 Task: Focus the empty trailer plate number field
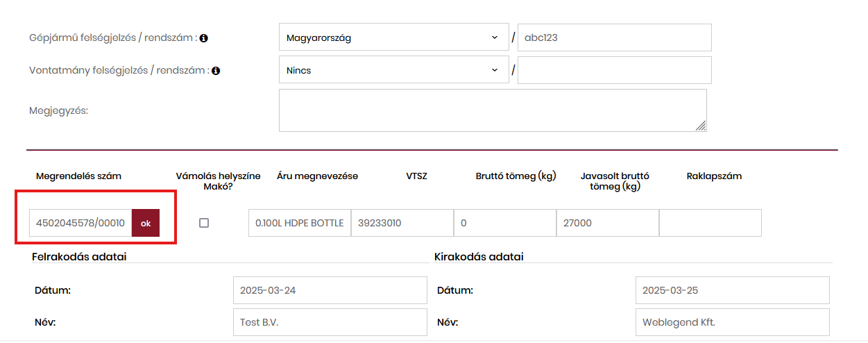point(614,70)
